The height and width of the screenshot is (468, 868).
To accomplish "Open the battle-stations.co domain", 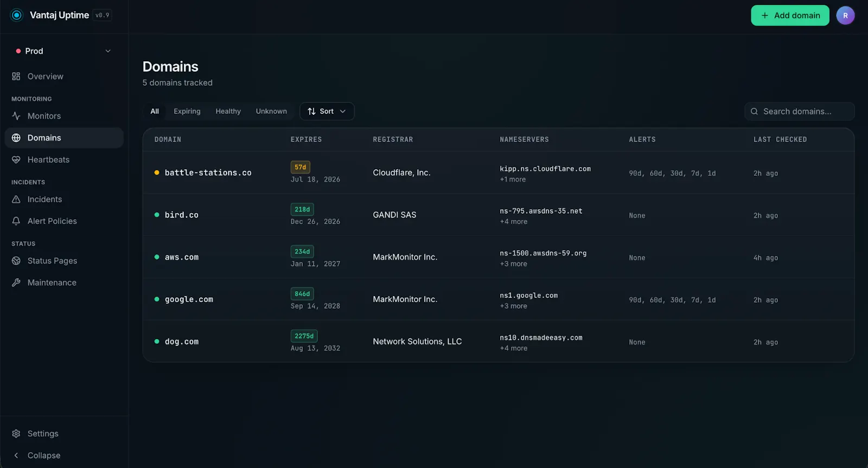I will click(x=208, y=172).
